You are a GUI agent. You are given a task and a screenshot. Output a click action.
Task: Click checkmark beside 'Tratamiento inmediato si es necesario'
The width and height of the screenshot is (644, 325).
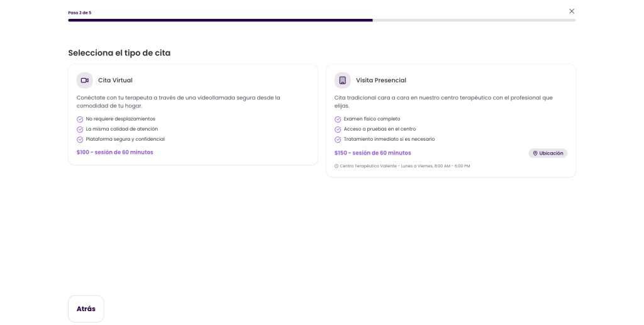coord(338,140)
